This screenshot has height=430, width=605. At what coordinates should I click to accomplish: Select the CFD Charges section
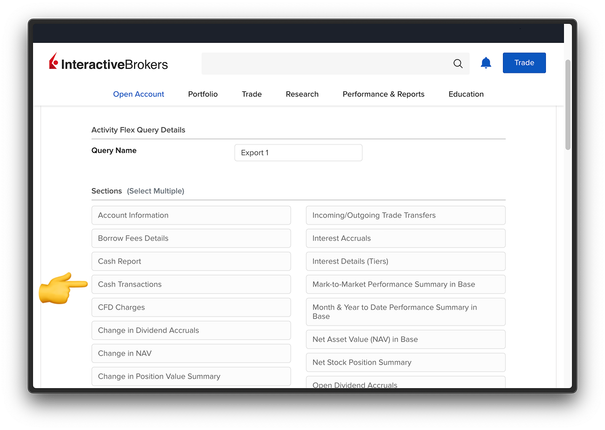coord(191,307)
